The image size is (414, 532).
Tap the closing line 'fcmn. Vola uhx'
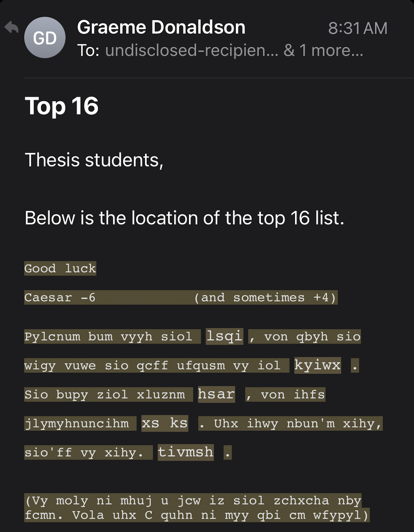(x=197, y=515)
